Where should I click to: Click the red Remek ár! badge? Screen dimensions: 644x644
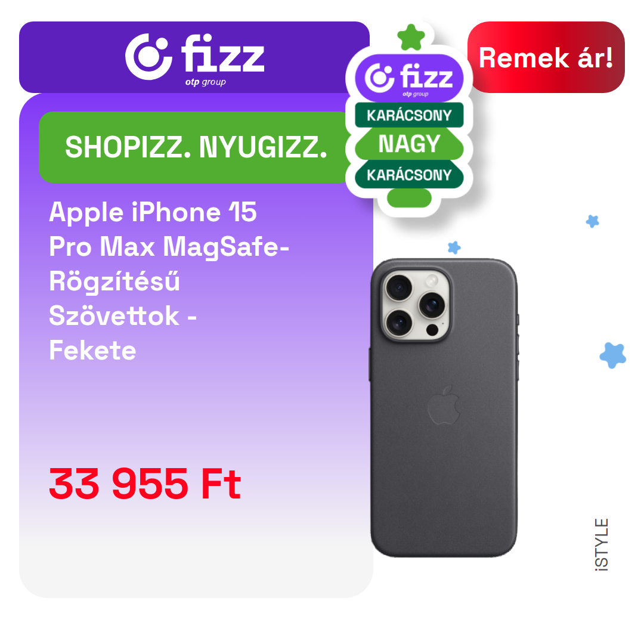pos(546,57)
